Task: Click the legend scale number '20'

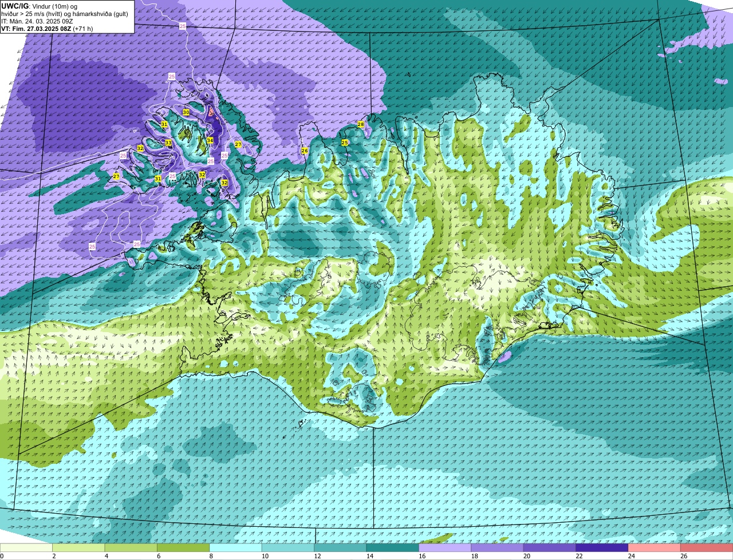Action: click(x=526, y=556)
